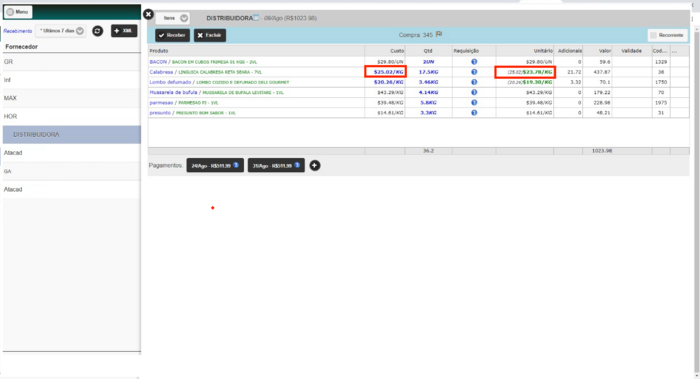The height and width of the screenshot is (379, 700).
Task: Sort by the Qtd column header
Action: pos(429,51)
